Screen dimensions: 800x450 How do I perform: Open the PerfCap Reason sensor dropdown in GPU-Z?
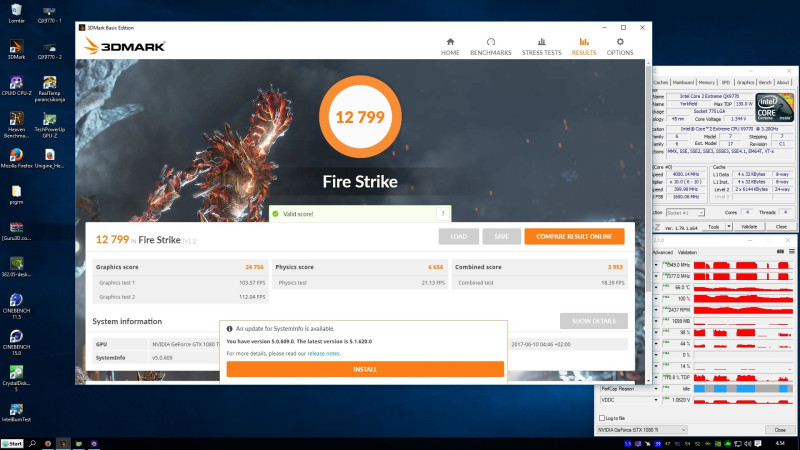coord(656,389)
